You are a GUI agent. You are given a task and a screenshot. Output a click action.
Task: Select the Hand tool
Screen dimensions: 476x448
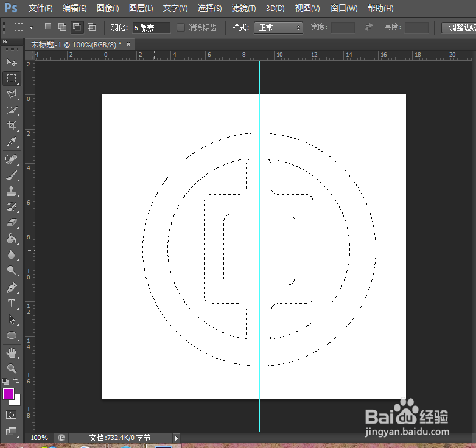[x=12, y=353]
